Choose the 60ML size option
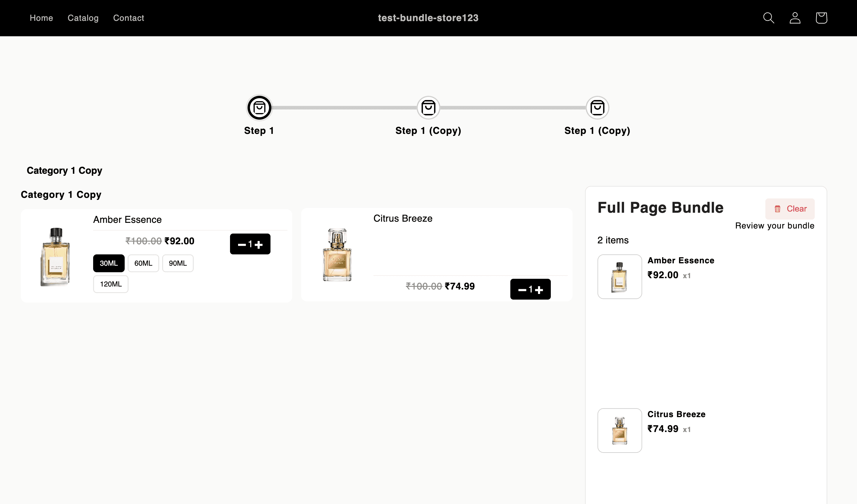The width and height of the screenshot is (857, 504). (x=143, y=263)
